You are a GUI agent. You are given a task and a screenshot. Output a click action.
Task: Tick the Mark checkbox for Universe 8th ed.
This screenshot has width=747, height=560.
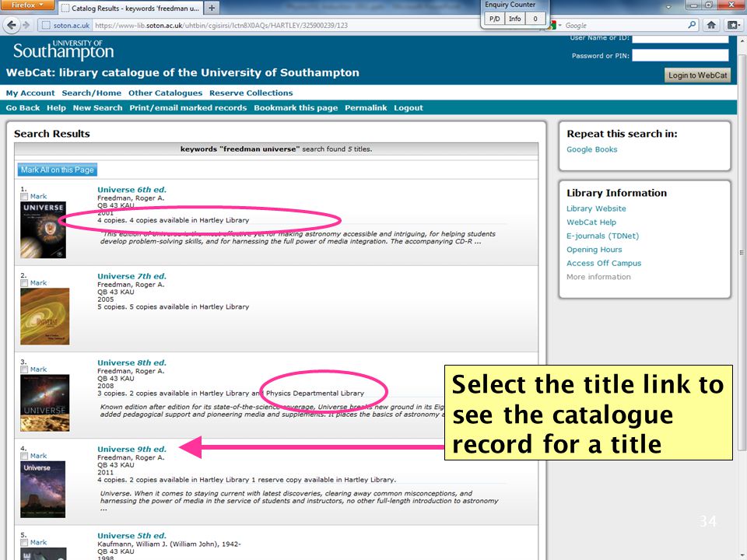coord(24,369)
